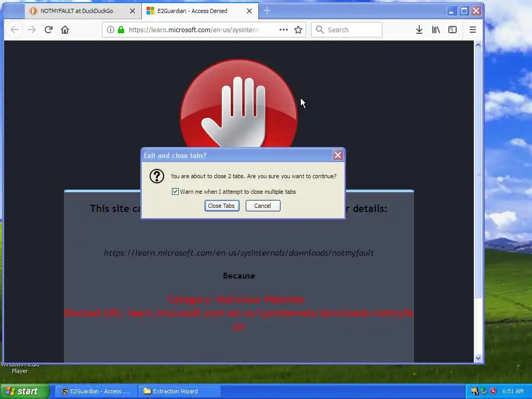Maximize the Firefox window

[x=464, y=11]
